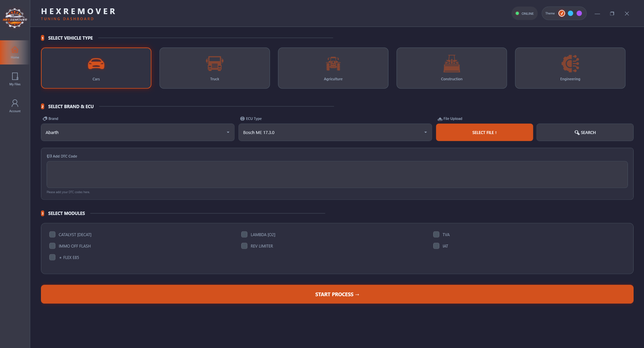Minimize the HexRemover window
The width and height of the screenshot is (644, 348).
point(597,14)
